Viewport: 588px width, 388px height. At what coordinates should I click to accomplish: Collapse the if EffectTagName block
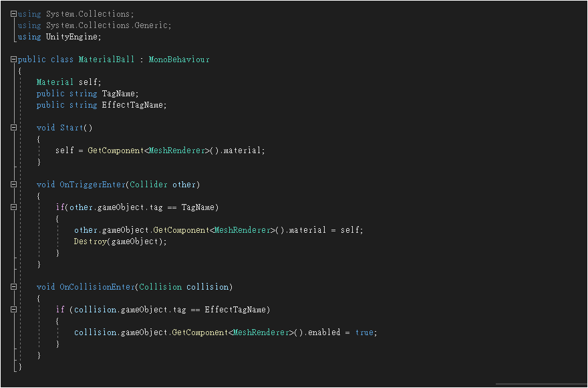(x=14, y=310)
